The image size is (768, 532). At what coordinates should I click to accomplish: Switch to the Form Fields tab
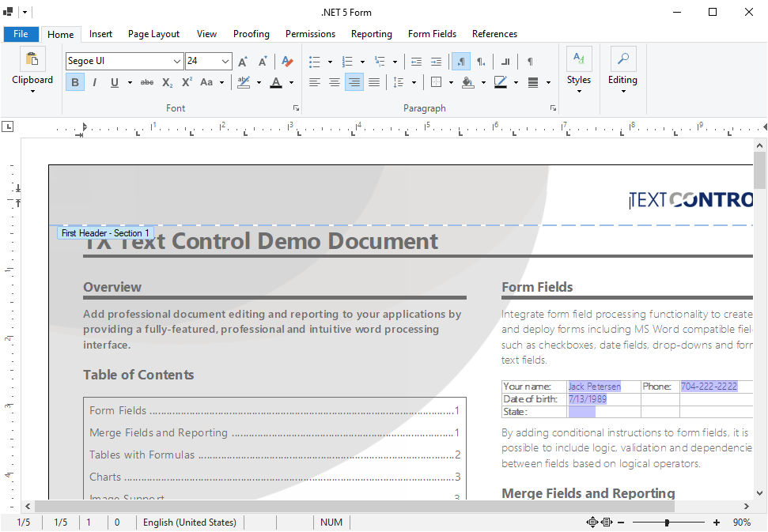[432, 34]
